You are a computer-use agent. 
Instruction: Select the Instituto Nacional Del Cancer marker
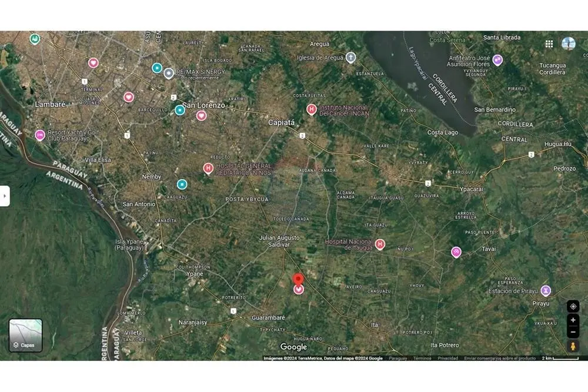(x=311, y=110)
